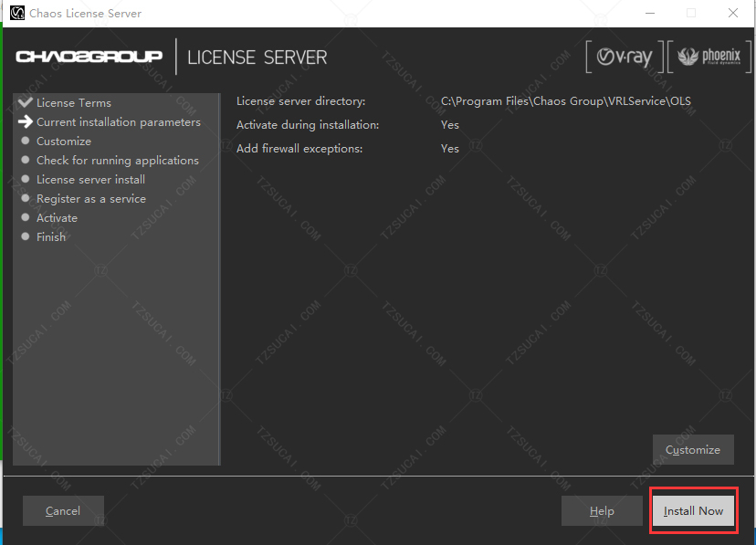The width and height of the screenshot is (756, 545).
Task: Click the arrow beside Current installation parameters
Action: click(25, 121)
